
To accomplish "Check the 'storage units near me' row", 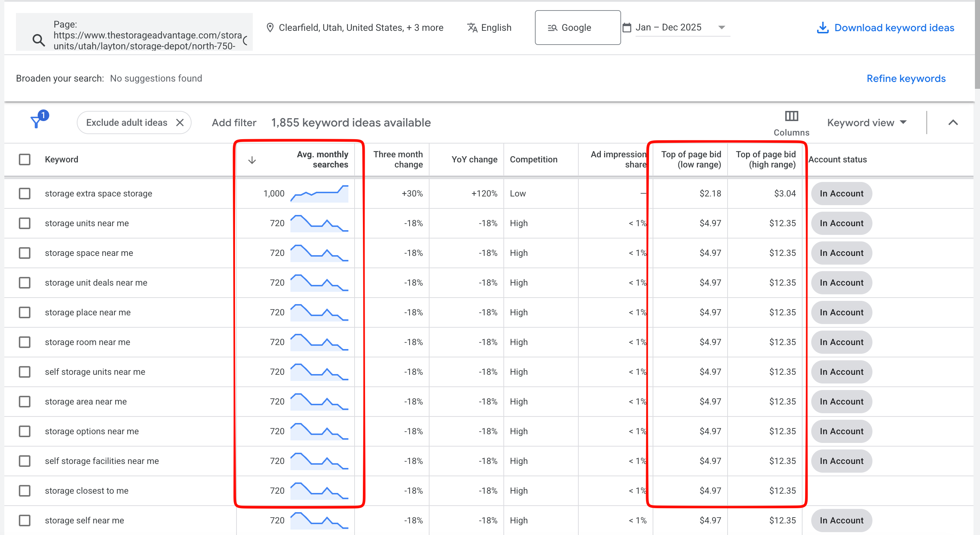I will pos(25,223).
